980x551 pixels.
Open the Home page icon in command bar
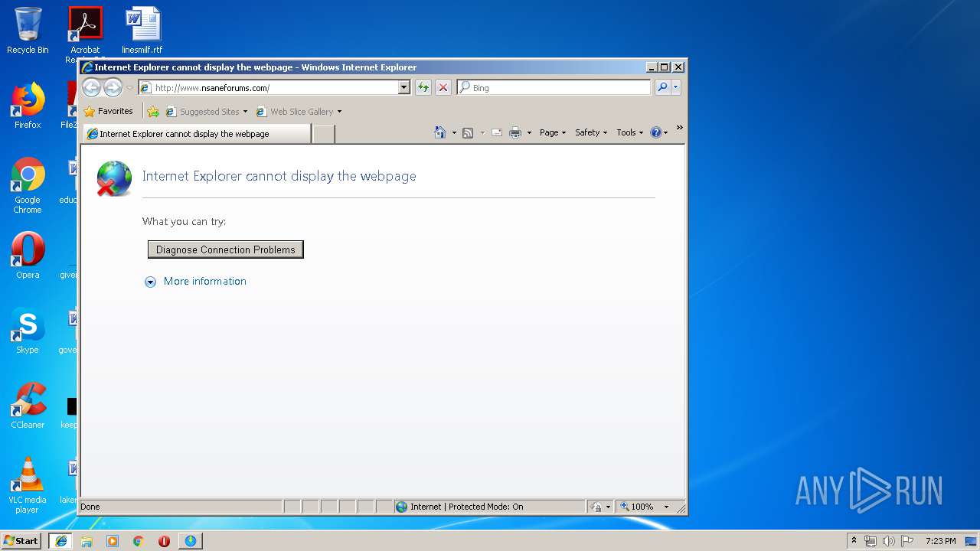click(439, 132)
